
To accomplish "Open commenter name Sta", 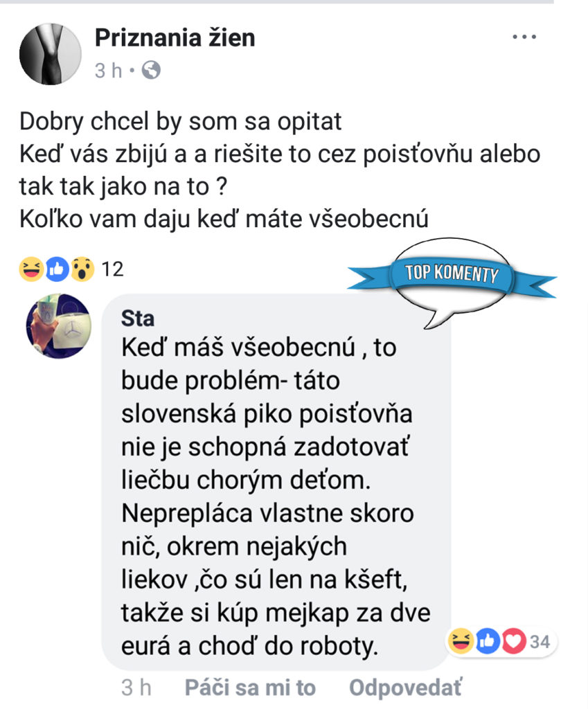I will point(138,318).
